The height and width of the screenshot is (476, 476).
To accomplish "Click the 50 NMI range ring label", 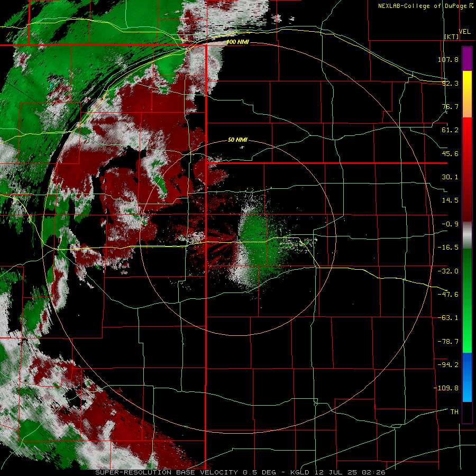I will [237, 140].
